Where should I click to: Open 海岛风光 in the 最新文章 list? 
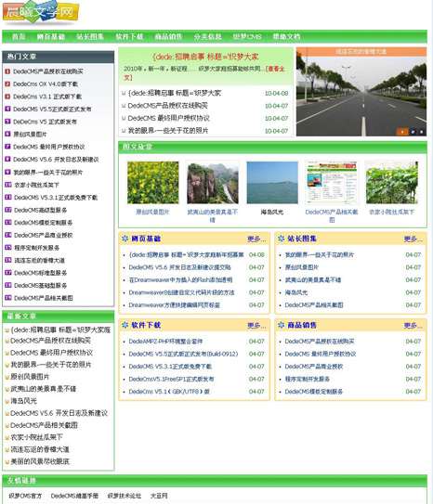(24, 401)
